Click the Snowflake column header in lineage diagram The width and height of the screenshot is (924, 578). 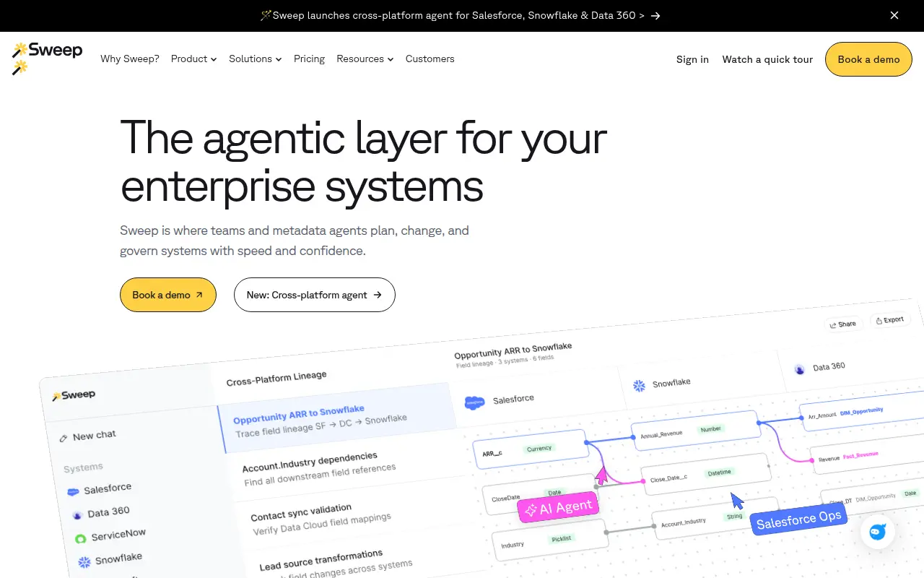pyautogui.click(x=662, y=384)
